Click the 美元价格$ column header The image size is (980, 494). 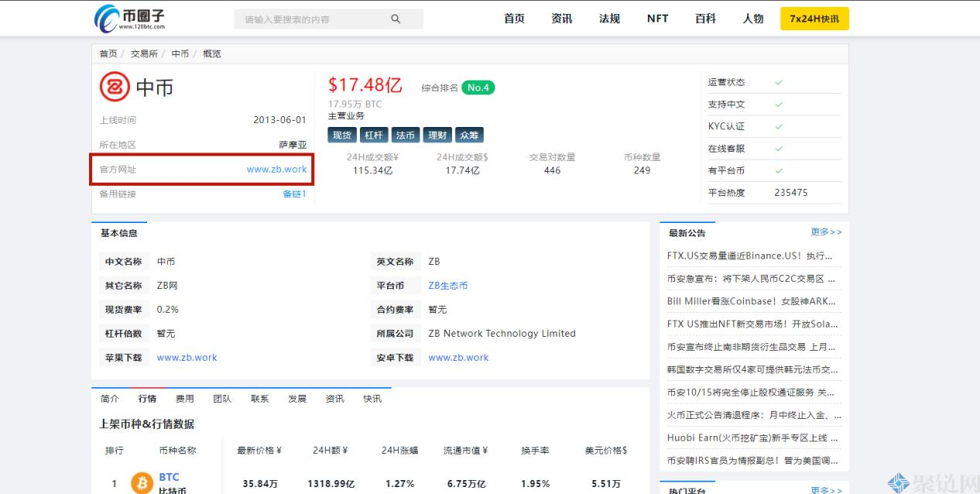click(606, 451)
